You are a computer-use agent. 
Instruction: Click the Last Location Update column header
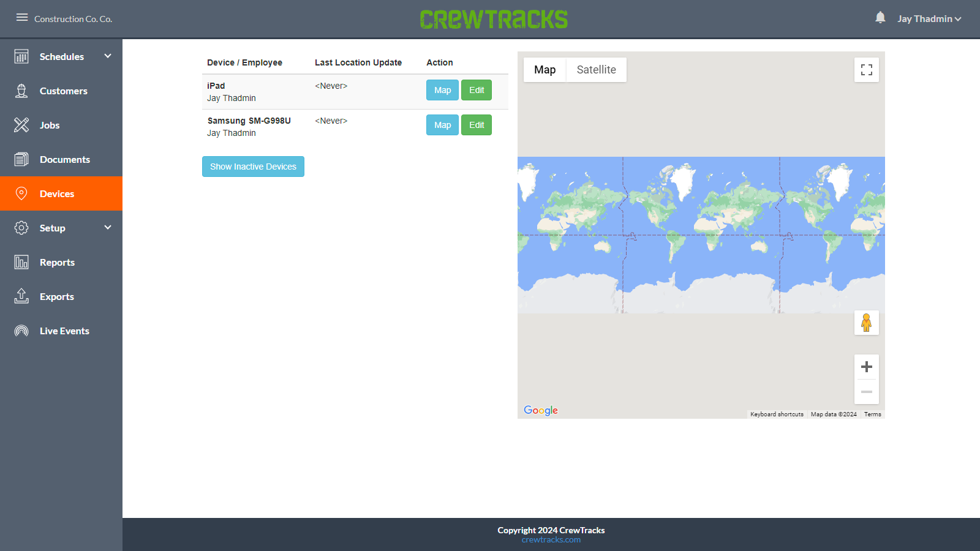coord(358,62)
